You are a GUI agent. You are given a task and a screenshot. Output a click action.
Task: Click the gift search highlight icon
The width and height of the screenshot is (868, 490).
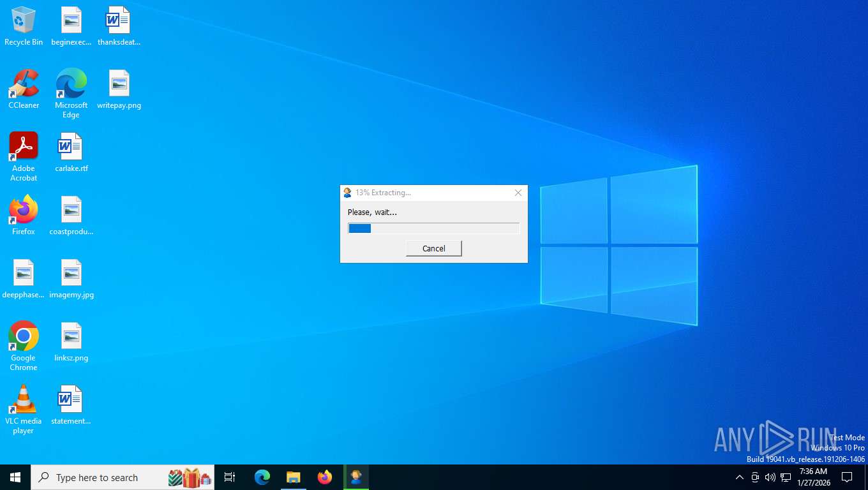(x=190, y=477)
